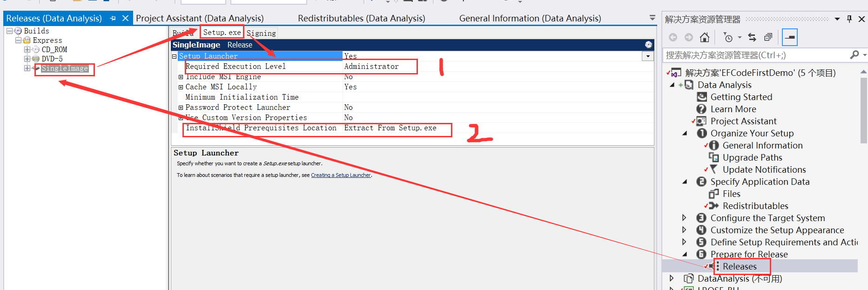Click the CD_ROM disc icon
Image resolution: width=868 pixels, height=290 pixels.
point(36,49)
